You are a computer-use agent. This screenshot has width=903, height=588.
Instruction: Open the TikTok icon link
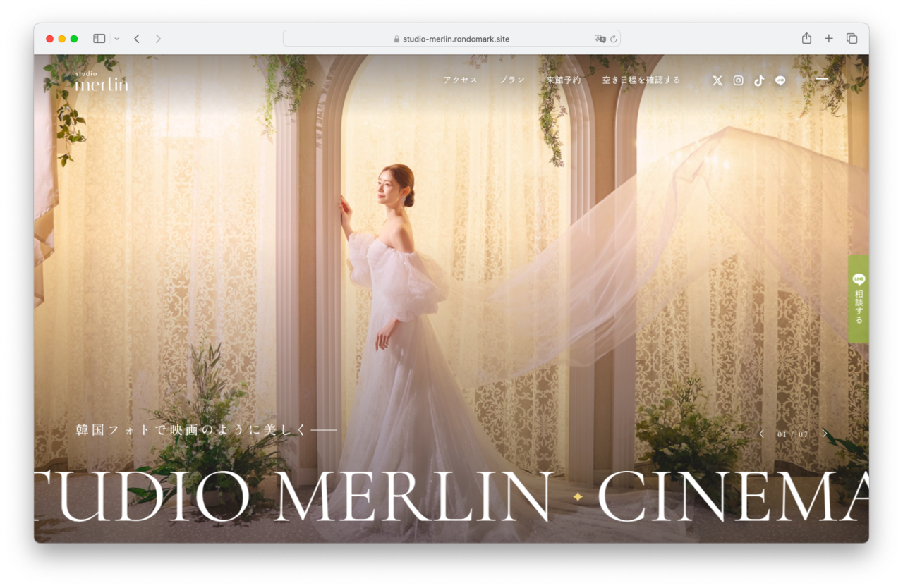(x=759, y=80)
